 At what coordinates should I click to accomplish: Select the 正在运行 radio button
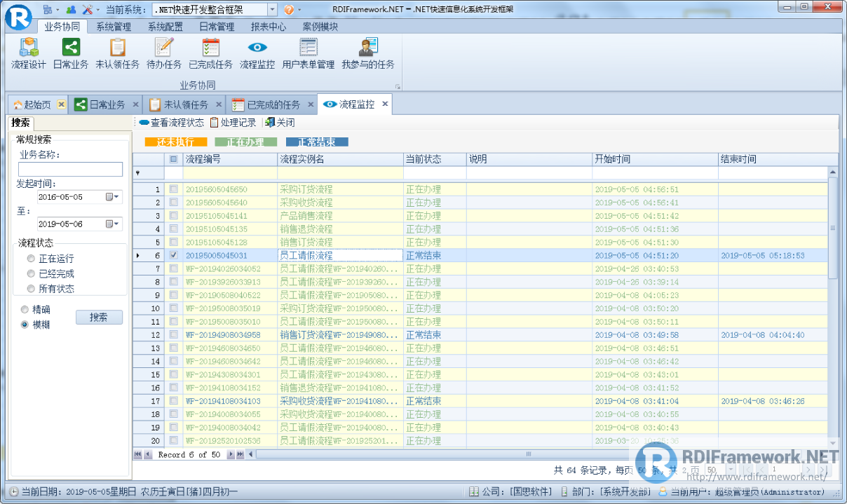[x=31, y=259]
